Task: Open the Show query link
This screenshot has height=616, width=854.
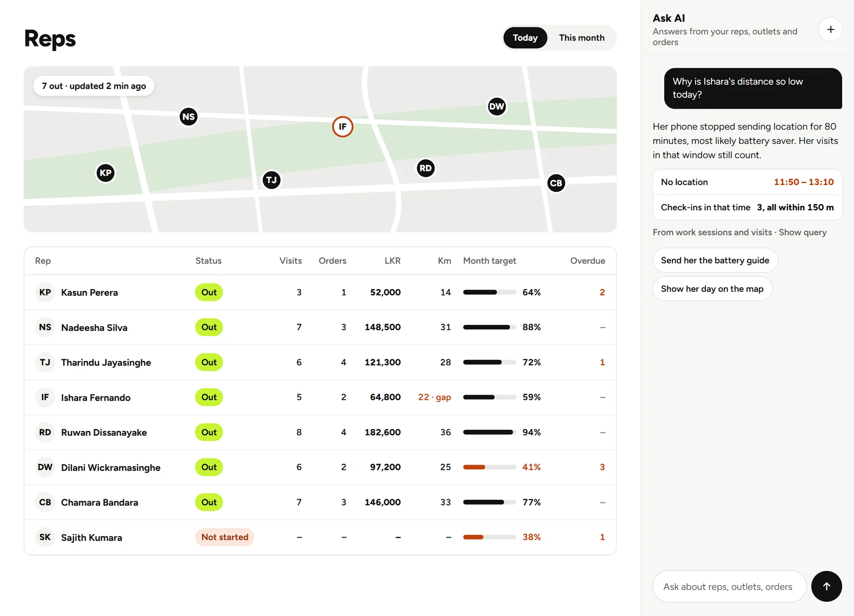Action: click(x=803, y=232)
